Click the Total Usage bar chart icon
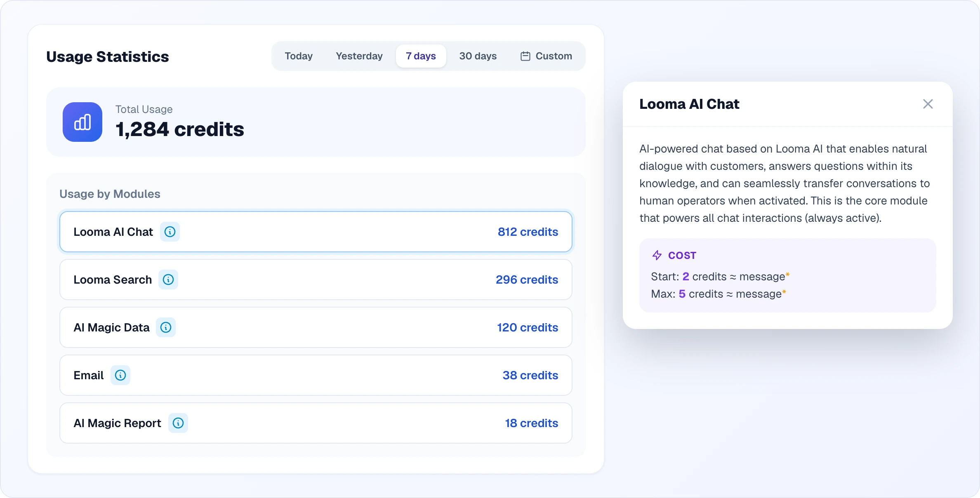The image size is (980, 498). coord(82,122)
